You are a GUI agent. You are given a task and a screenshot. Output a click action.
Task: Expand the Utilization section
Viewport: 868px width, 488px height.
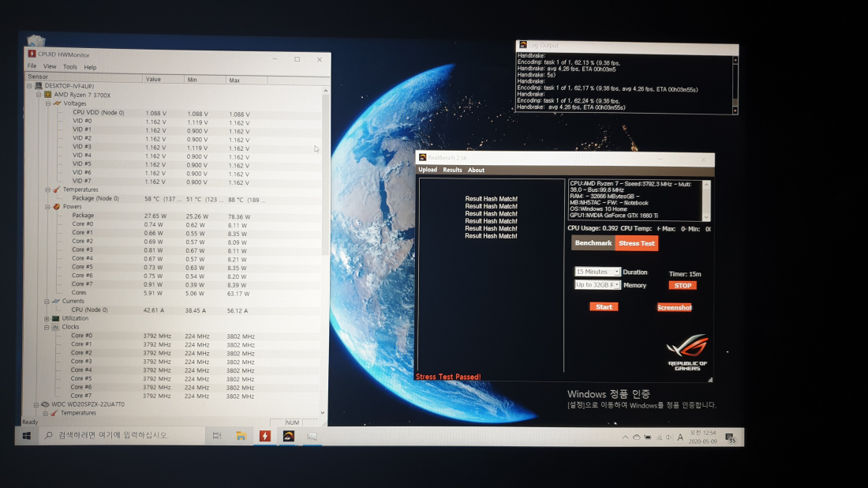[x=47, y=318]
